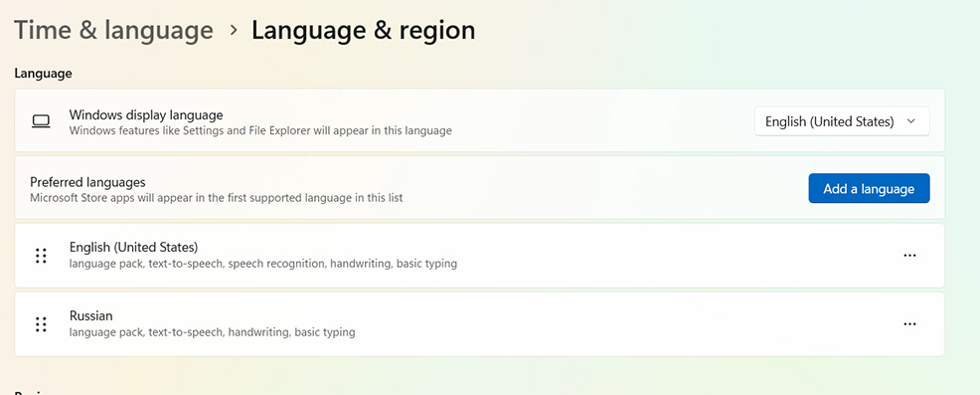The height and width of the screenshot is (395, 980).
Task: Grab the drag handle beside Russian
Action: 42,324
